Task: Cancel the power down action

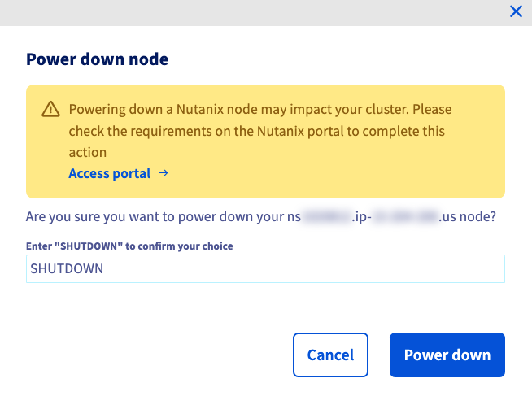Action: tap(330, 355)
